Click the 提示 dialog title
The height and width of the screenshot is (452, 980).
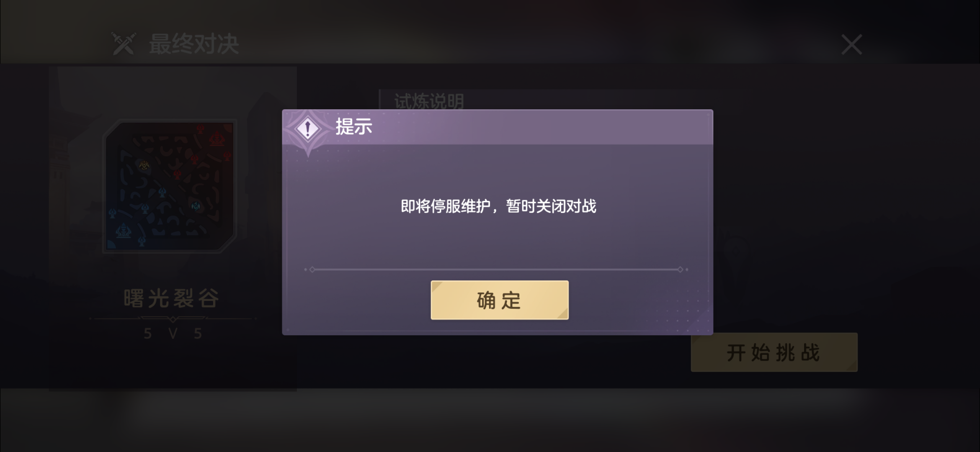tap(353, 126)
